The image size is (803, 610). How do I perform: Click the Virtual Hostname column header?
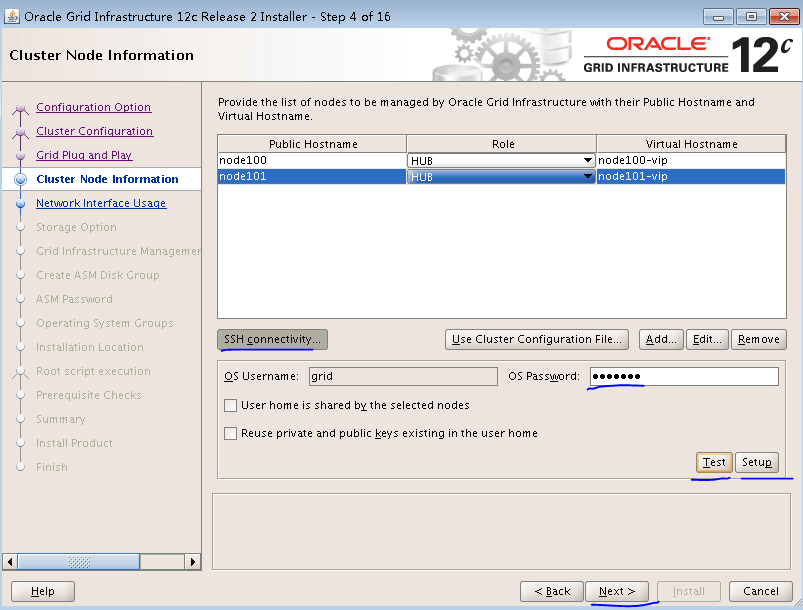point(691,144)
